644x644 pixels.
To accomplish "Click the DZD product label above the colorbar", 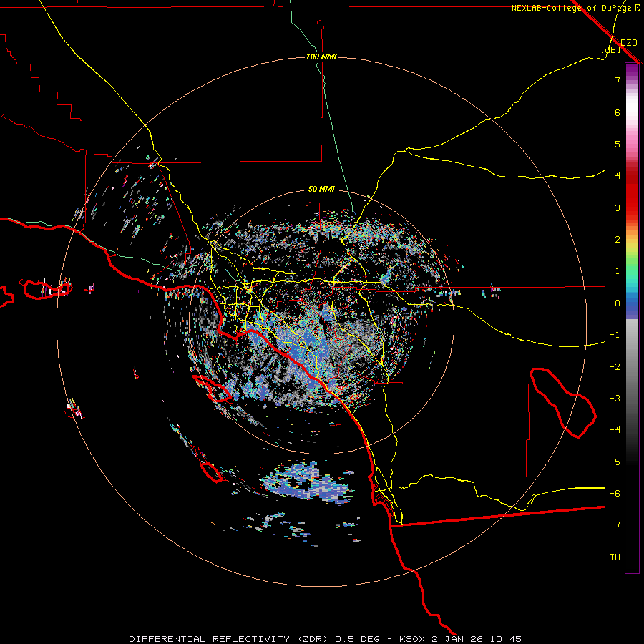I will tap(629, 43).
